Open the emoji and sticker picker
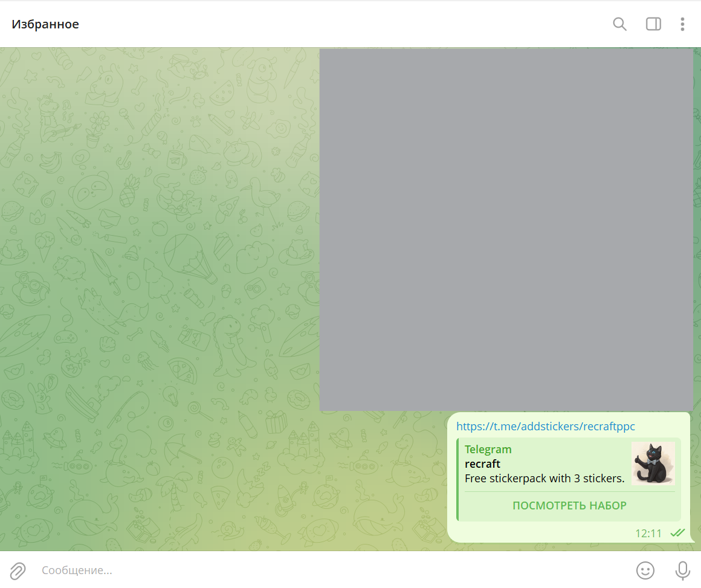Screen dimensions: 701x588 point(645,570)
